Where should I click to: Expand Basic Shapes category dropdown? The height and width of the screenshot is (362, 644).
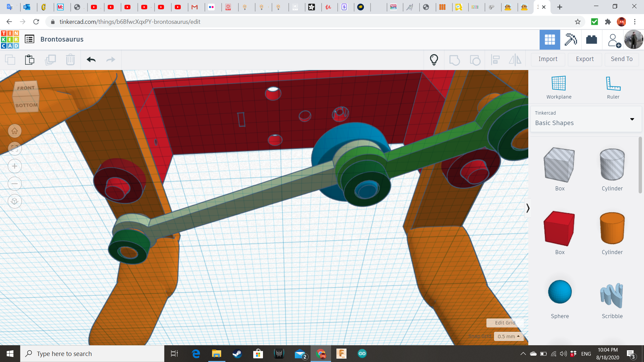click(632, 119)
